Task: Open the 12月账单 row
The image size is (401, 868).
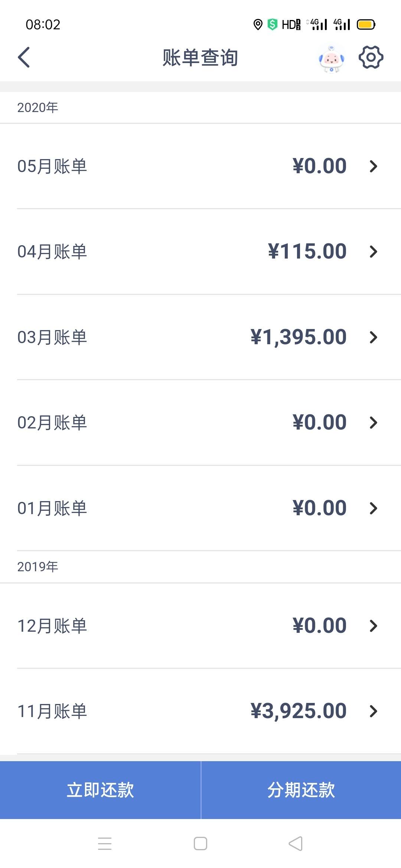Action: pos(200,626)
